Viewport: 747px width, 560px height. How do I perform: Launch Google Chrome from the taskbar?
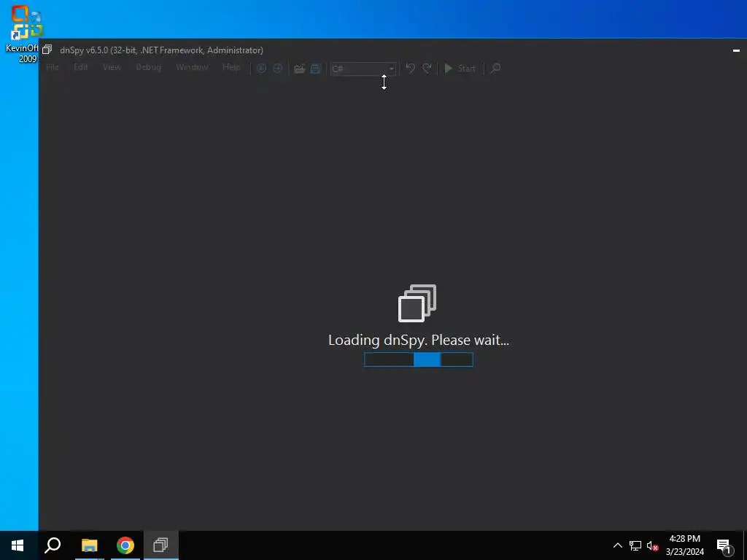(125, 545)
